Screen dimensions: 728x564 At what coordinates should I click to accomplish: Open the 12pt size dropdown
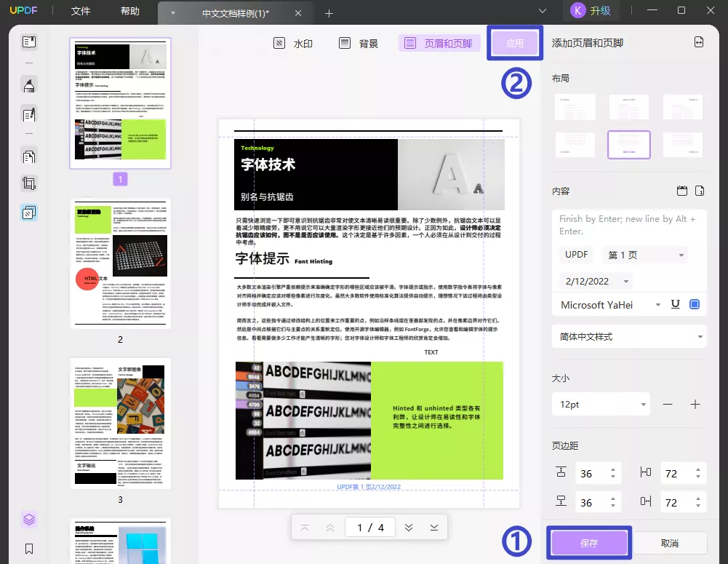pyautogui.click(x=601, y=404)
